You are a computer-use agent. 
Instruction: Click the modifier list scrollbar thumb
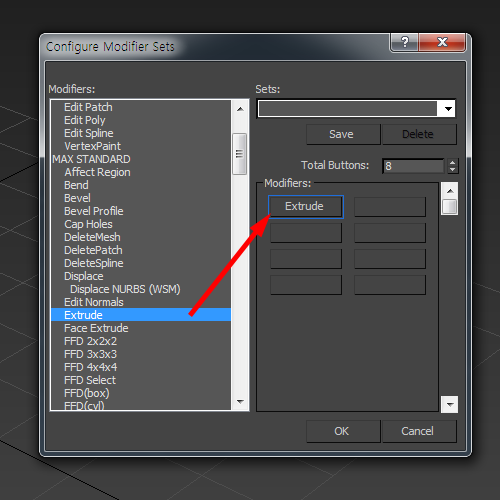(x=239, y=154)
